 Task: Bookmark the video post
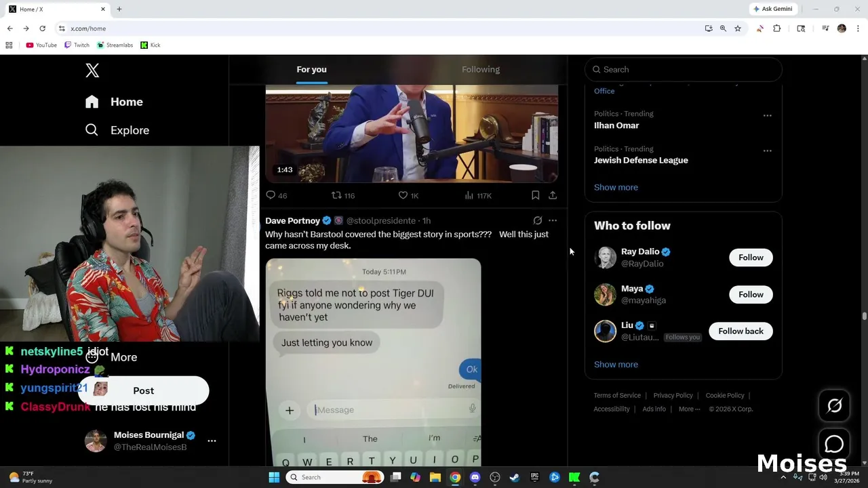point(535,195)
